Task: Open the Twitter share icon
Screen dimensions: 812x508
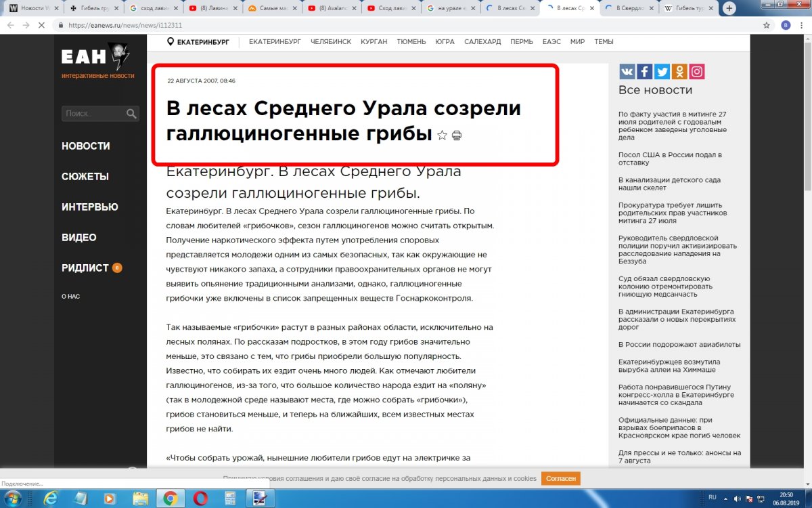Action: click(x=662, y=72)
